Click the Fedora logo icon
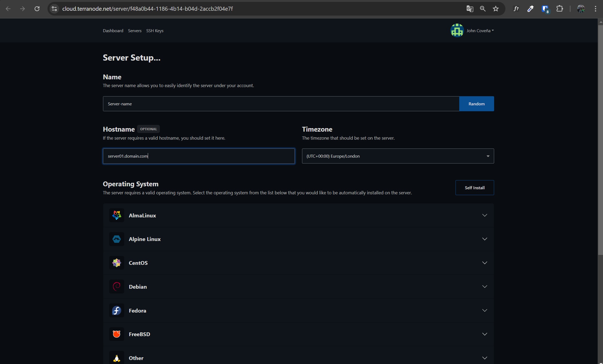This screenshot has height=364, width=603. click(x=116, y=310)
